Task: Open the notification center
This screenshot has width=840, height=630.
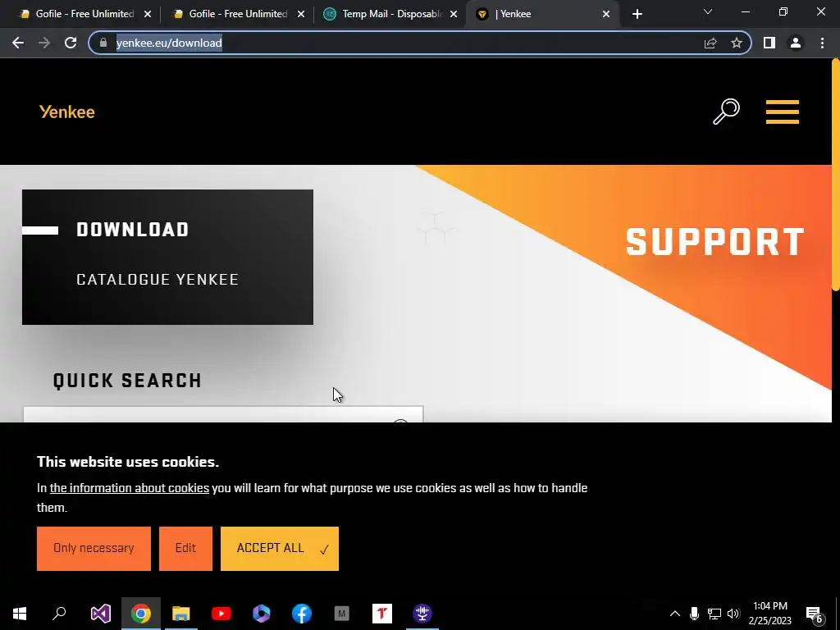Action: pos(815,614)
